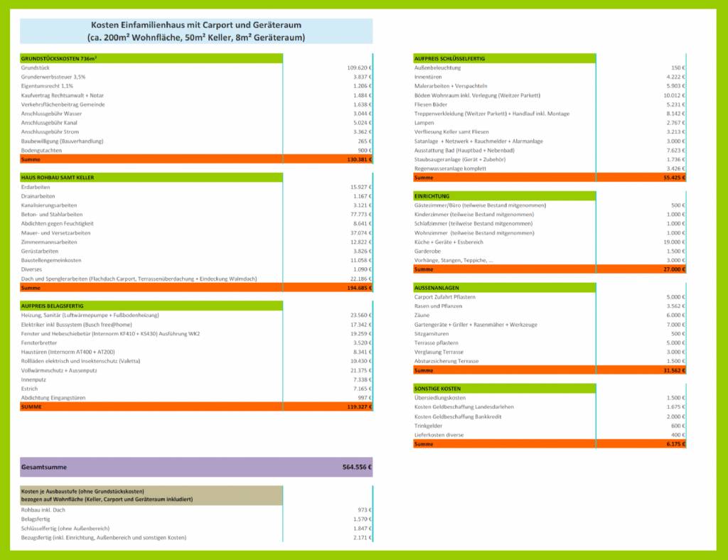Select the Carport Zufahrt Pflastern row label
This screenshot has width=728, height=560.
tap(445, 297)
